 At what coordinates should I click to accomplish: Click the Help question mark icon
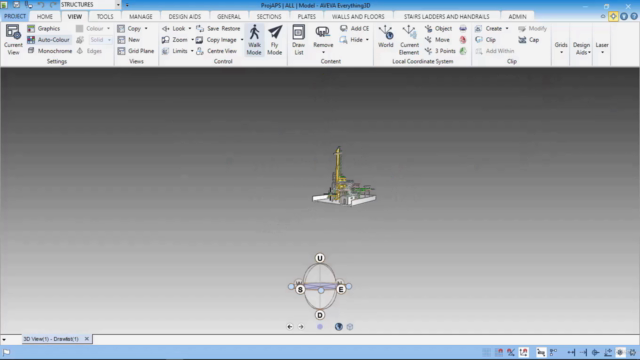(634, 16)
